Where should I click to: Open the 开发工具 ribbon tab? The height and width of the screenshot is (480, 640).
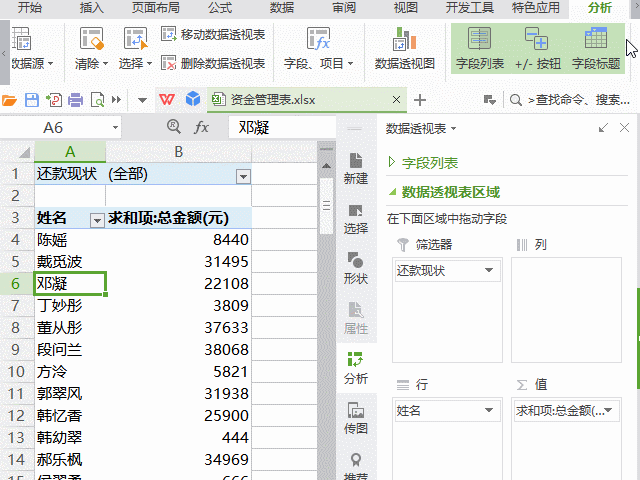pyautogui.click(x=470, y=8)
